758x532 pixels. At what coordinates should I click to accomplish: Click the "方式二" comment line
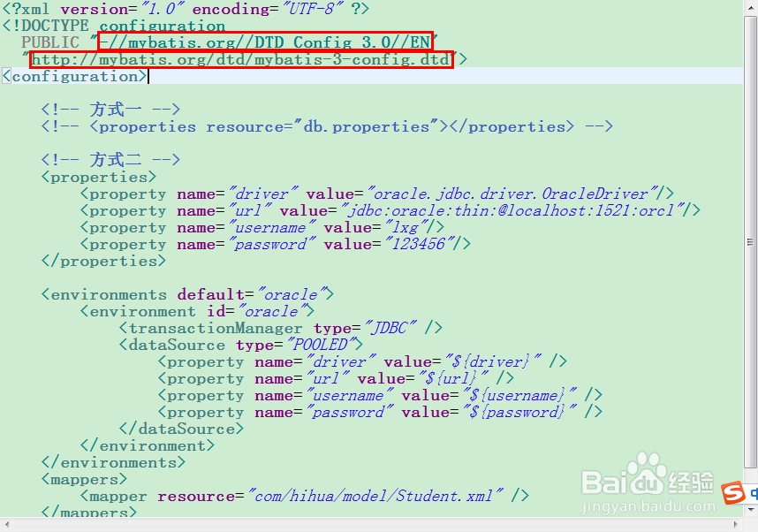pos(110,160)
